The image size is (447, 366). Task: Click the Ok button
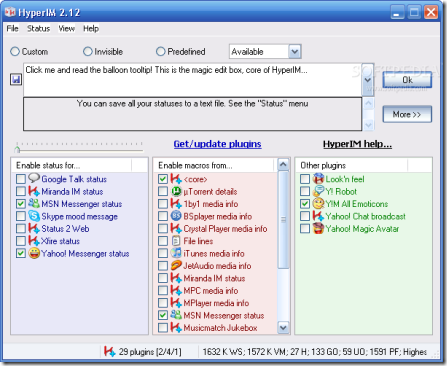tap(407, 80)
